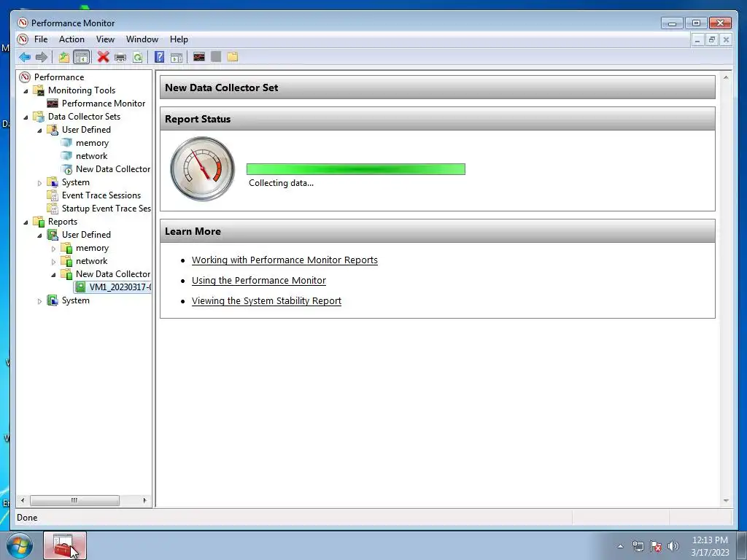This screenshot has width=747, height=560.
Task: Click the Report Status section header
Action: (x=438, y=119)
